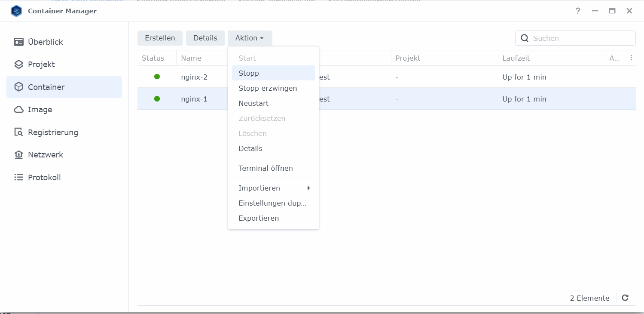Open the help question mark icon

pos(577,11)
